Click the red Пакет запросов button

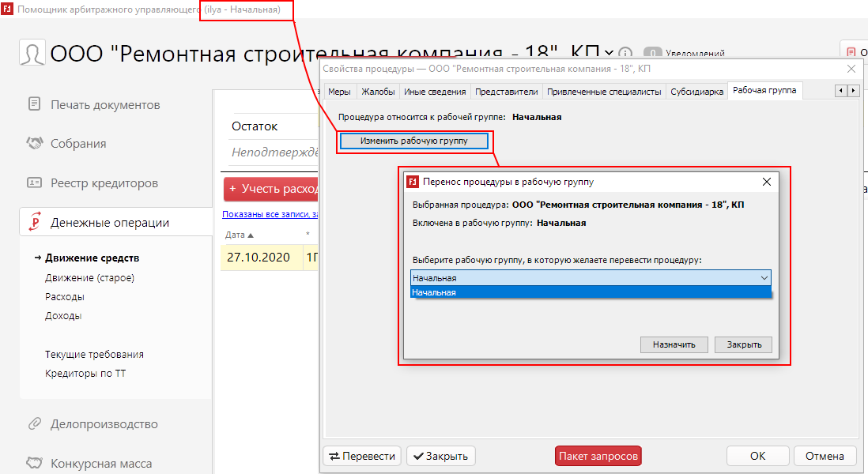[x=598, y=456]
